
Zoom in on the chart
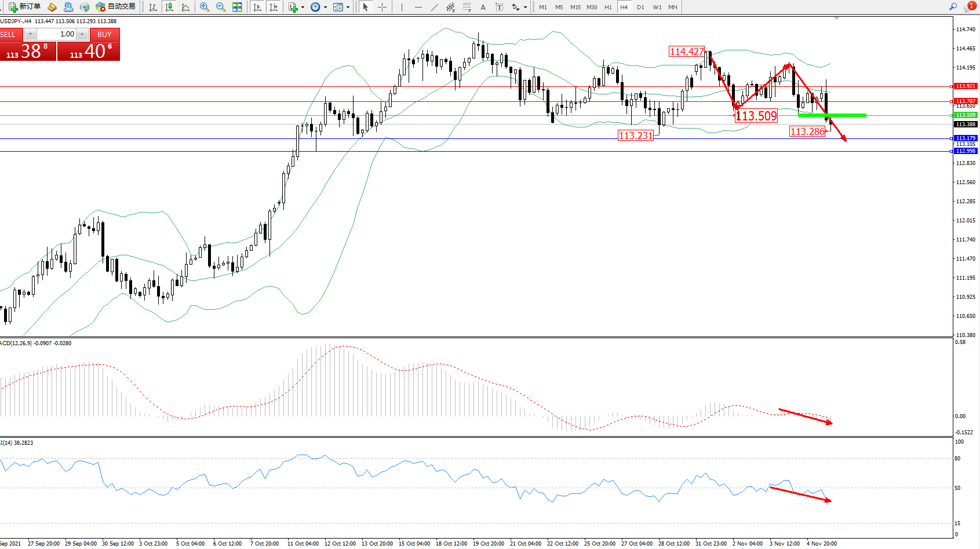pyautogui.click(x=205, y=7)
